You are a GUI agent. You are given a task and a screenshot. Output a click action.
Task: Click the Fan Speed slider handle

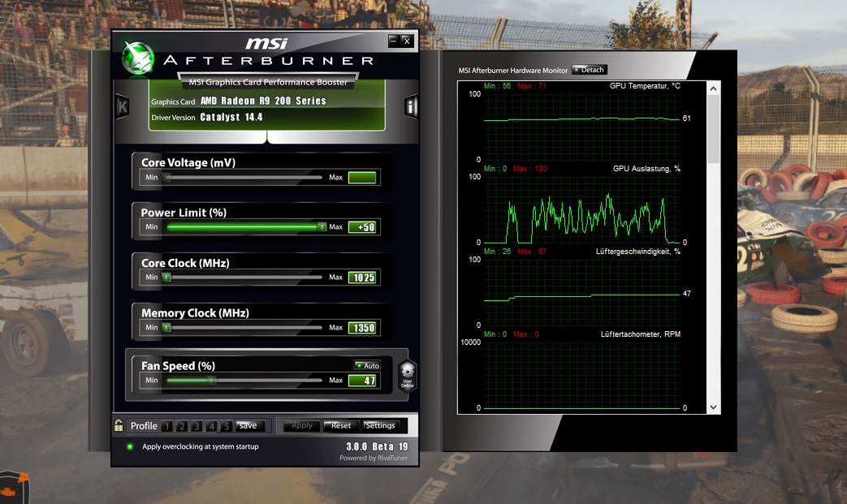coord(212,380)
